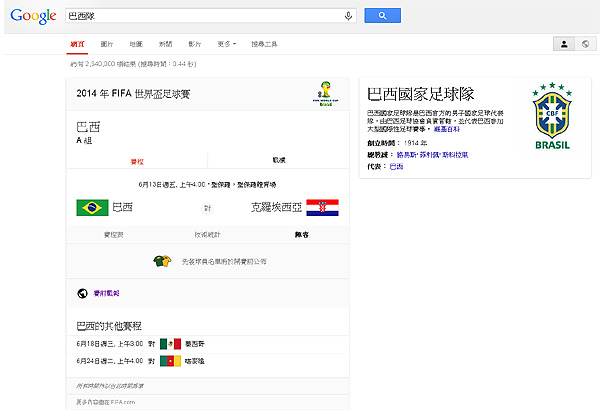
Task: Activate voice search microphone icon
Action: (348, 16)
